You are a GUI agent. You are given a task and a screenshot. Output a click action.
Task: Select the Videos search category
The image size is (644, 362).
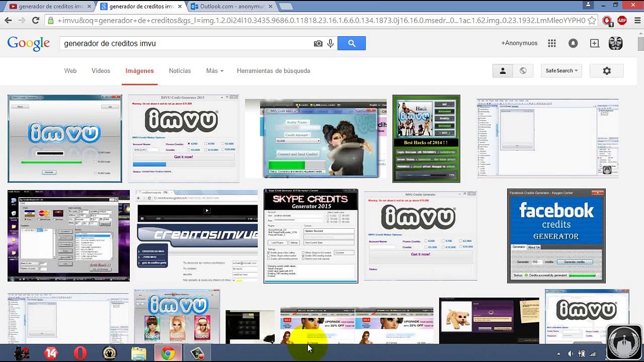(101, 71)
